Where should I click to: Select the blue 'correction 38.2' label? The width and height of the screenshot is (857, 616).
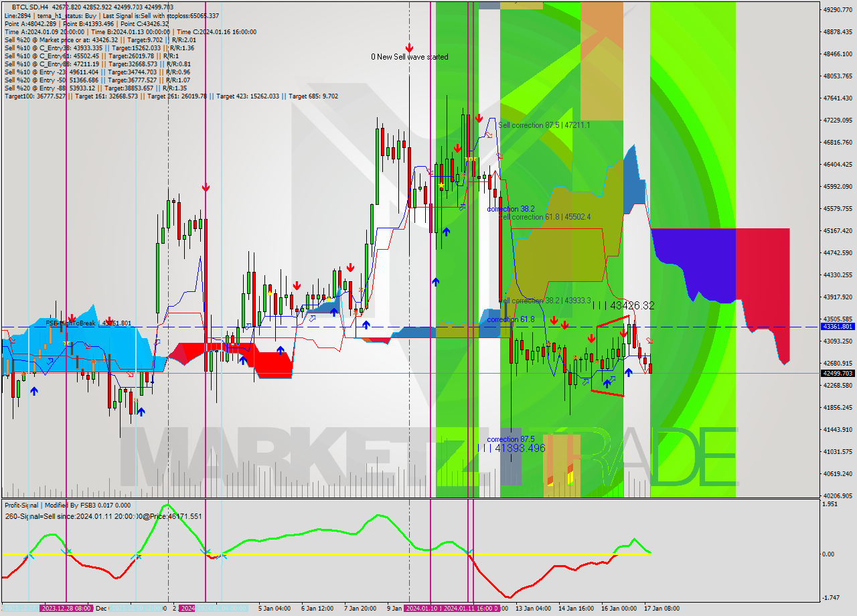click(510, 209)
